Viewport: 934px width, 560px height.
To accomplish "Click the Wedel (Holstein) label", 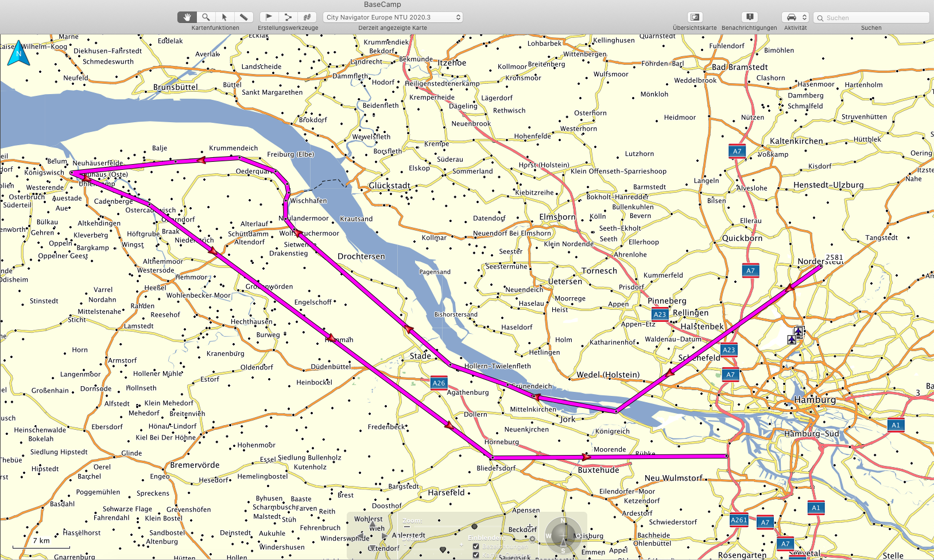I will point(608,375).
